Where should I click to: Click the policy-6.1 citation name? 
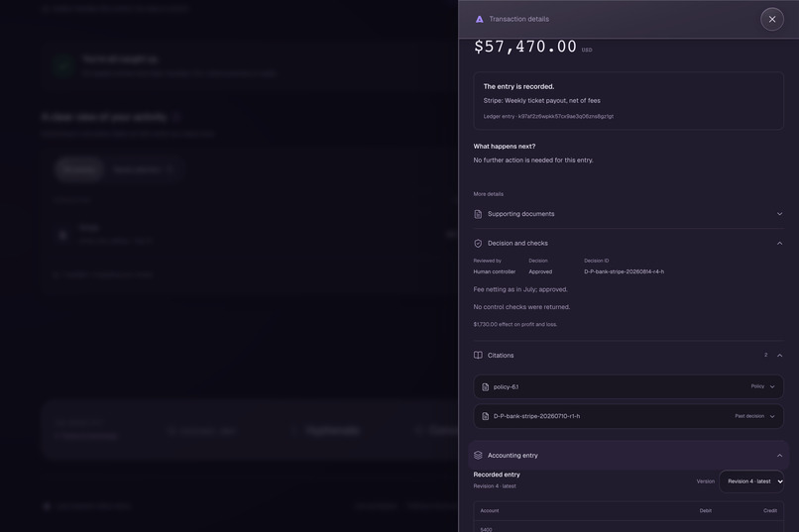point(506,387)
